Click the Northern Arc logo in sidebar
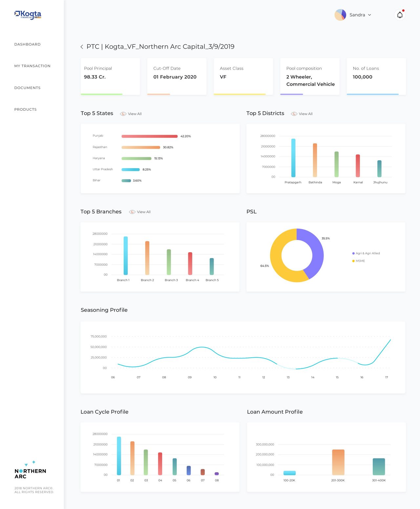This screenshot has width=420, height=509. 30,470
